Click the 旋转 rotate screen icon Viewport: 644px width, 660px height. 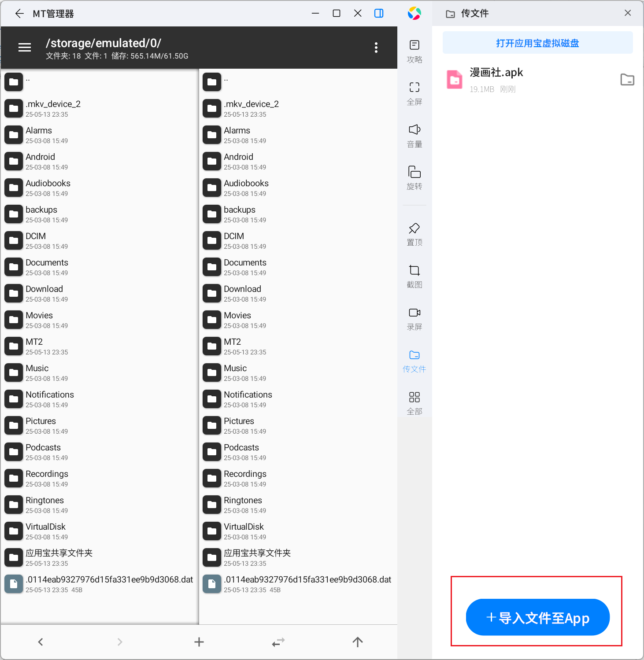415,178
